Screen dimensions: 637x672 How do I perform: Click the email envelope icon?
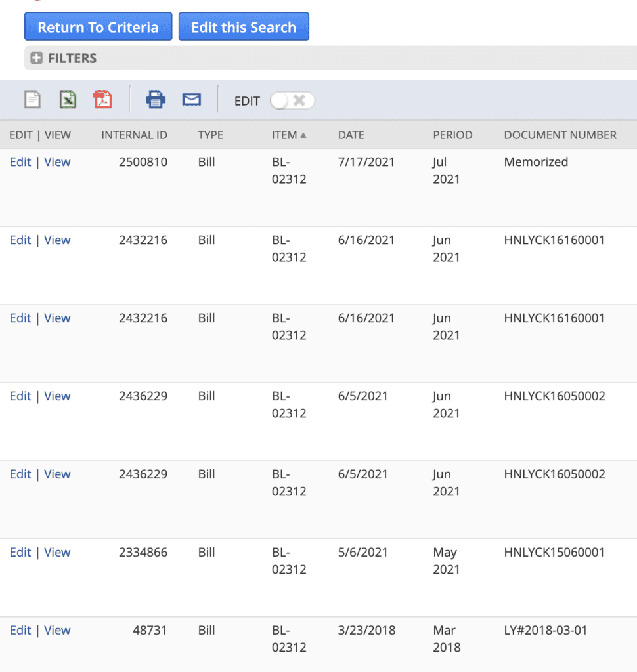point(191,100)
